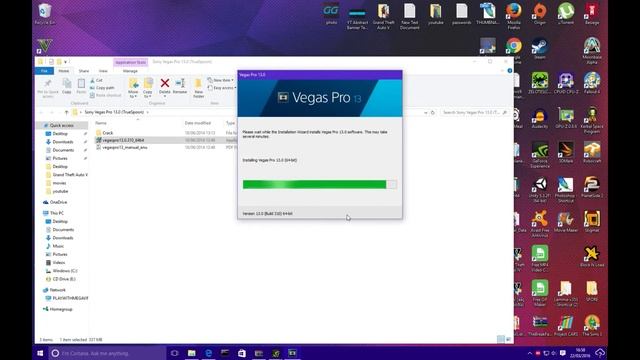Click the Application Tools tab header
640x360 pixels.
pos(130,62)
